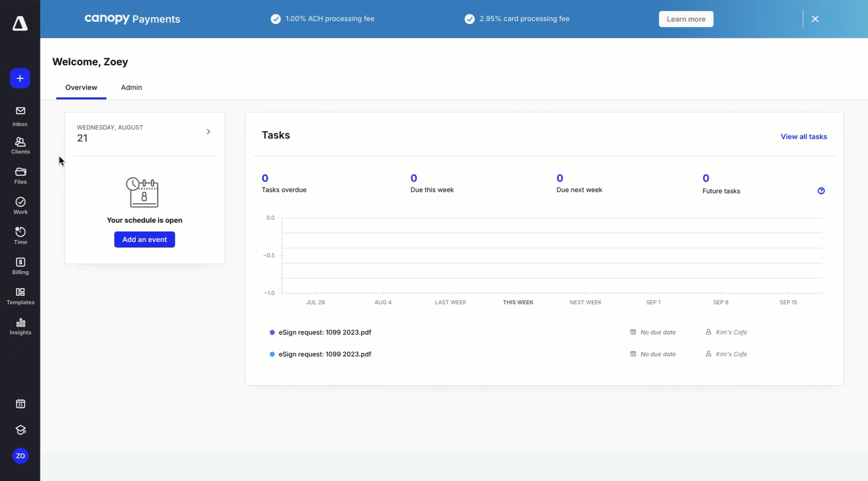Open the Time tracking section
The image size is (868, 481).
tap(20, 236)
